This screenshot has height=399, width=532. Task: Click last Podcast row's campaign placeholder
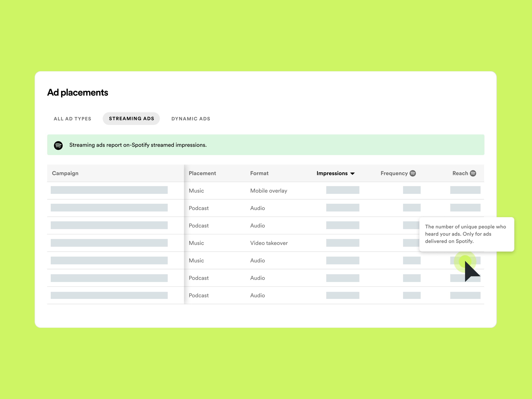[x=109, y=295]
